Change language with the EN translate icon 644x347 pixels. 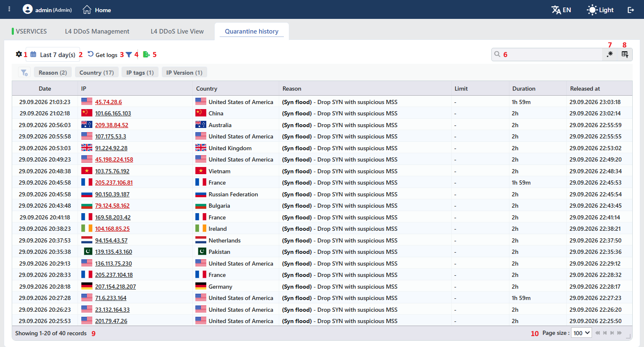pyautogui.click(x=561, y=10)
